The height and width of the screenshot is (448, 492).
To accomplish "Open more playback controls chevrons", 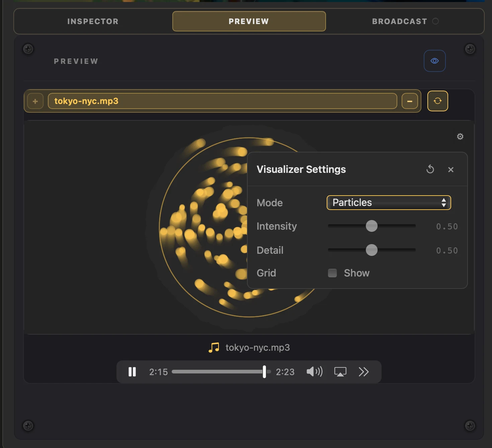I will click(x=363, y=372).
